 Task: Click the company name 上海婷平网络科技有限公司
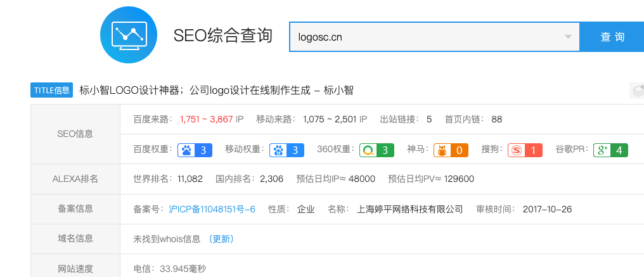[x=410, y=209]
